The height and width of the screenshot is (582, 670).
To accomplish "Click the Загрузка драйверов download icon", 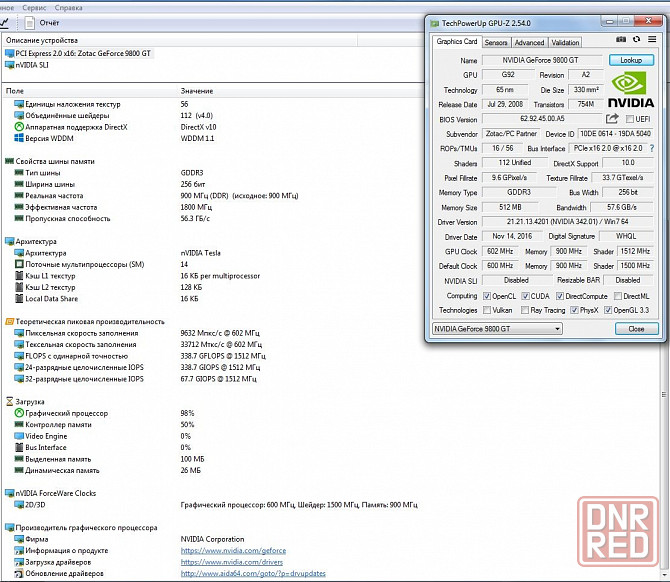I will 19,562.
